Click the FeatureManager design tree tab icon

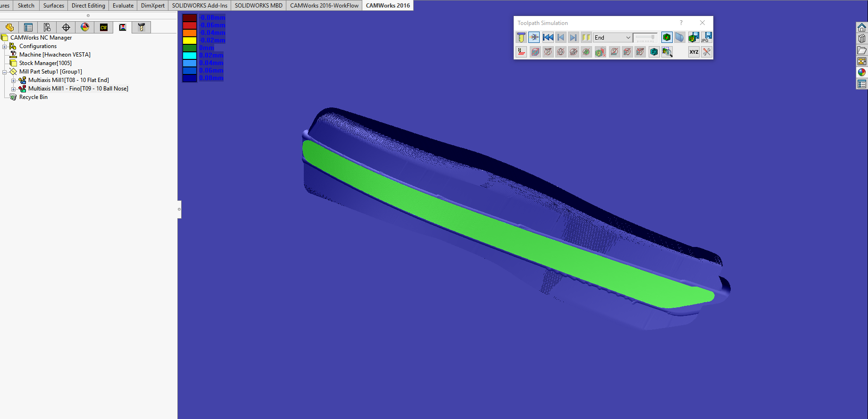pyautogui.click(x=9, y=27)
